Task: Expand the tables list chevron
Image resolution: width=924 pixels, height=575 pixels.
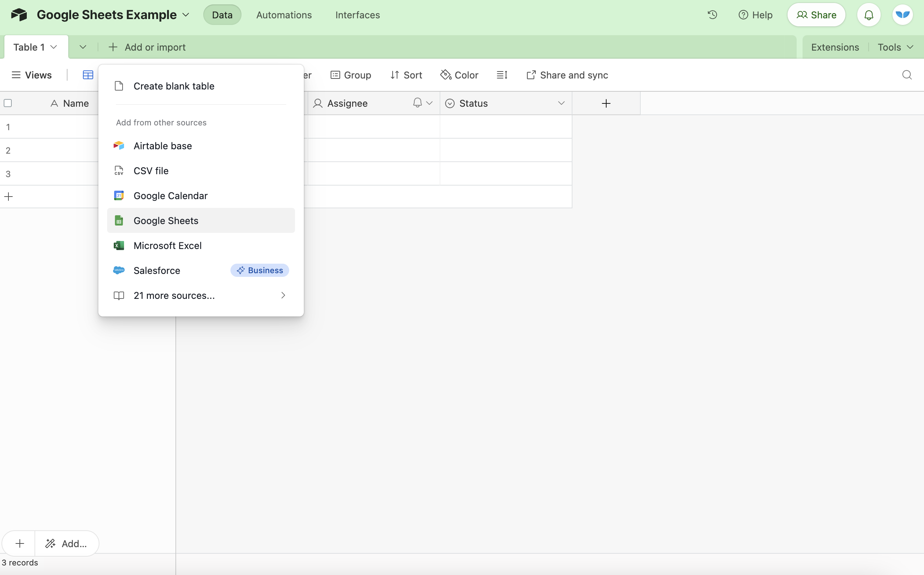Action: point(83,47)
